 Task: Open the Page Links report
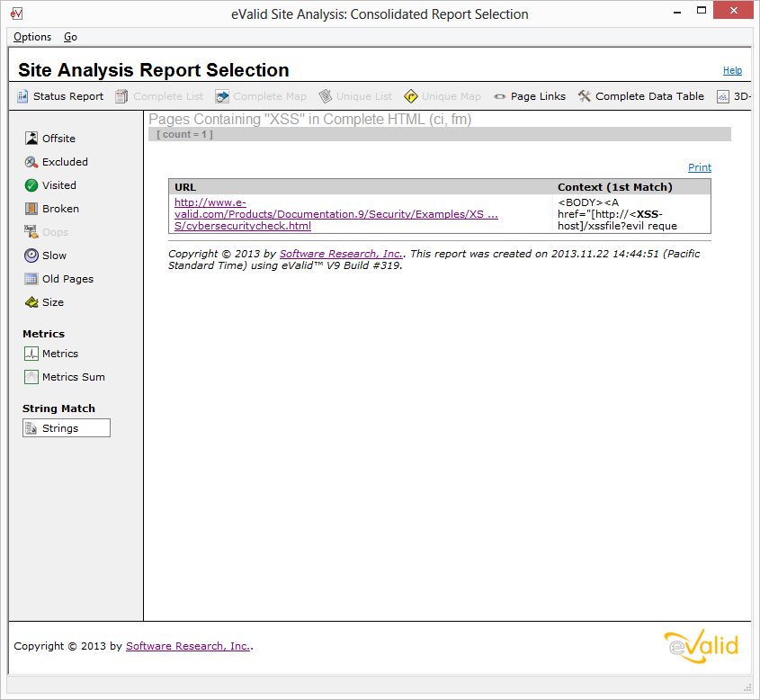click(538, 96)
